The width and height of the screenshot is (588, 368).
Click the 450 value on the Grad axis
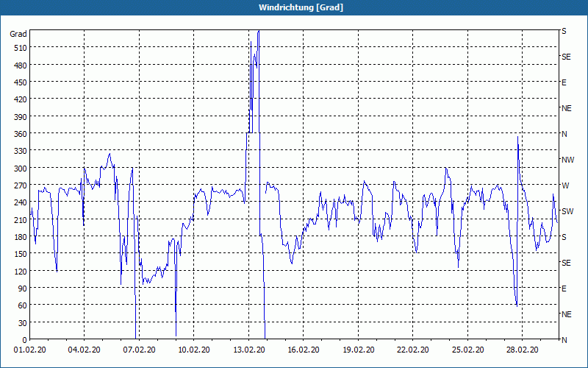tap(21, 82)
